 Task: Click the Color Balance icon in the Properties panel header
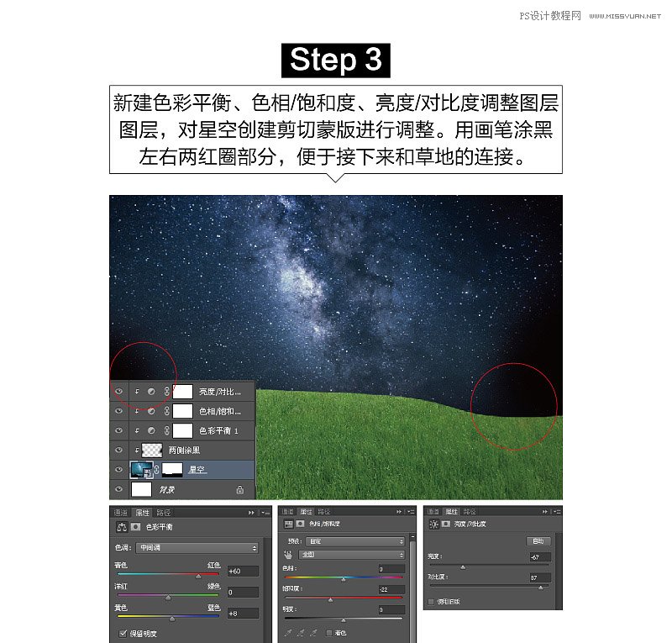point(121,527)
